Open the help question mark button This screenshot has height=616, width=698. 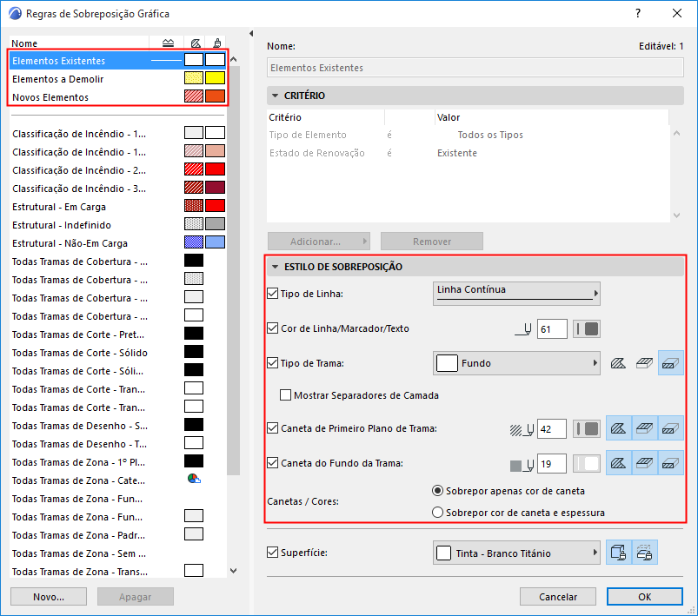(638, 13)
